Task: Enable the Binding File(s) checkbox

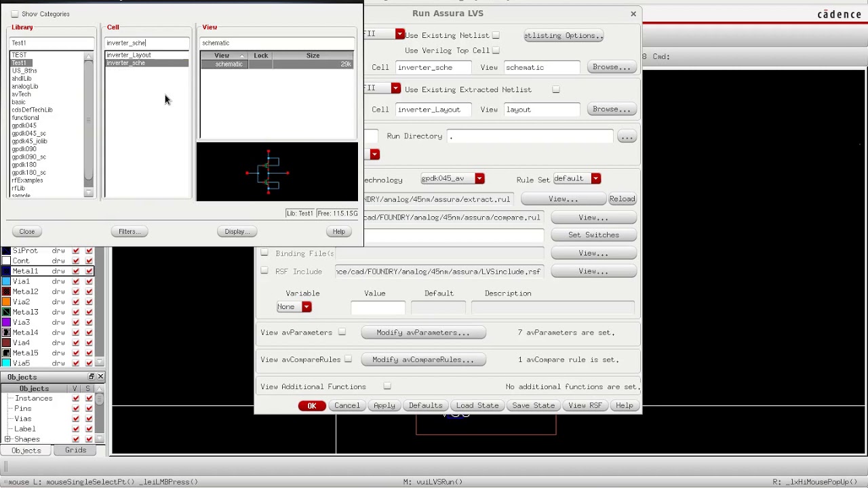Action: [x=264, y=253]
